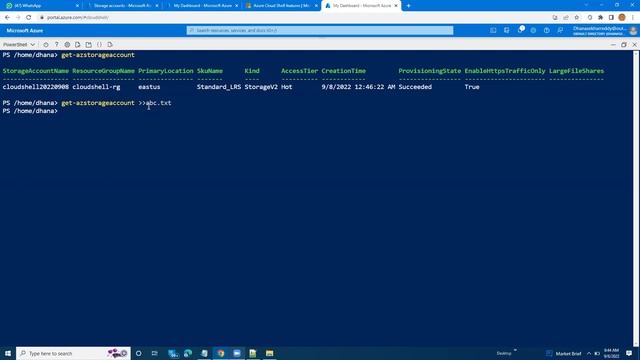Open a new browser tab

[x=409, y=6]
